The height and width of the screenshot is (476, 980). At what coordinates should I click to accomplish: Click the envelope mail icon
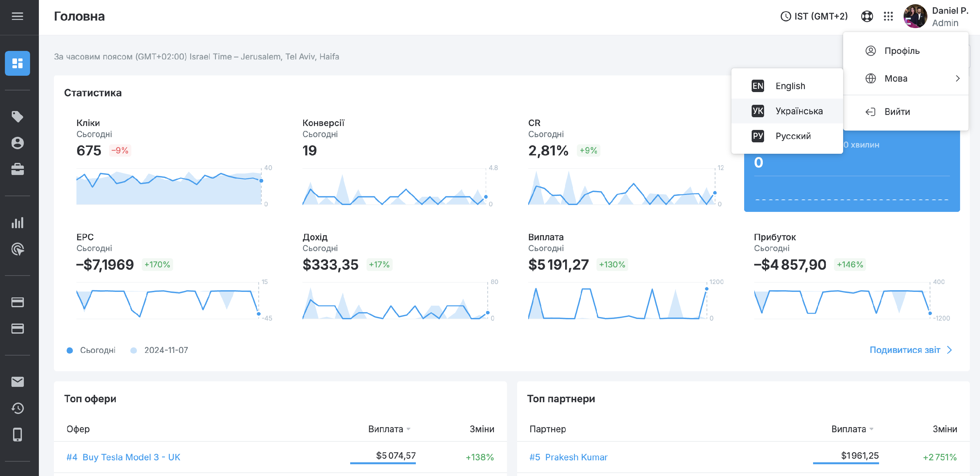[18, 382]
